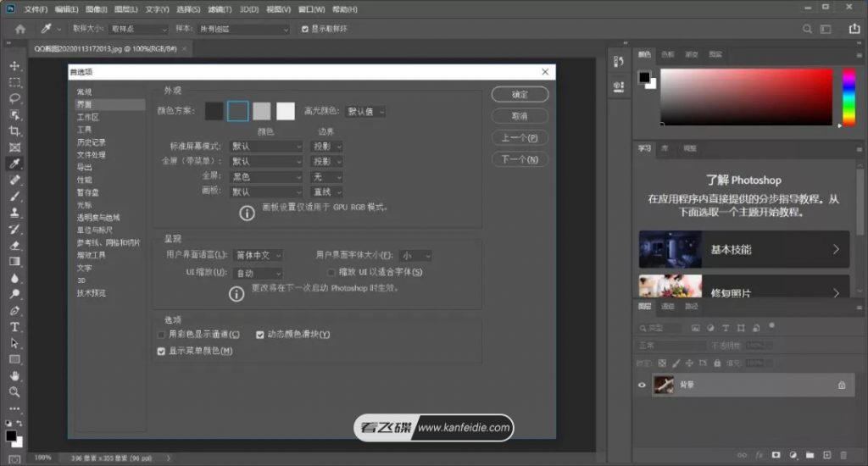Enable 缩放 UI 以适合字体 checkbox
The height and width of the screenshot is (466, 868).
pos(331,272)
